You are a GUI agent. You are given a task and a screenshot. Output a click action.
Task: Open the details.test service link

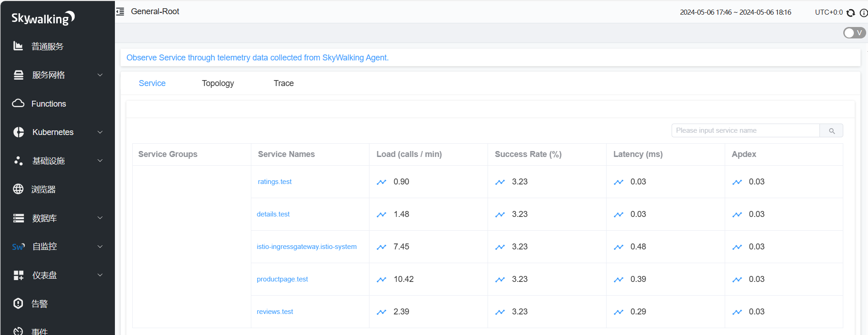click(x=273, y=214)
